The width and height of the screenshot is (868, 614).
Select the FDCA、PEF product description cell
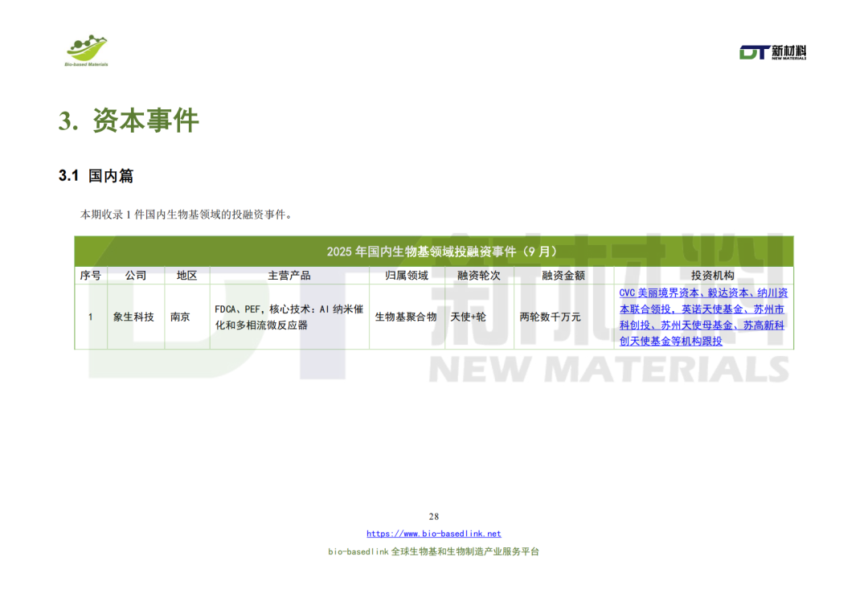pos(289,317)
